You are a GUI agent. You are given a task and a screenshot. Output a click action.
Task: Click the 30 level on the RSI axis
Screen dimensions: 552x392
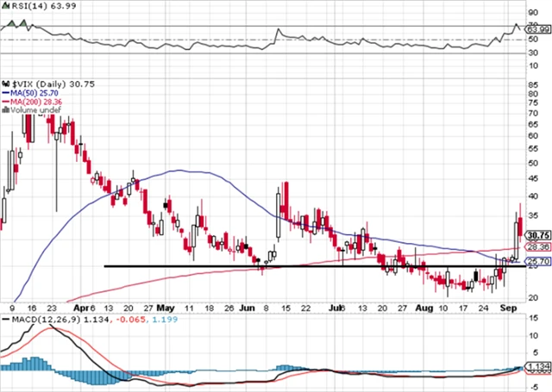533,53
